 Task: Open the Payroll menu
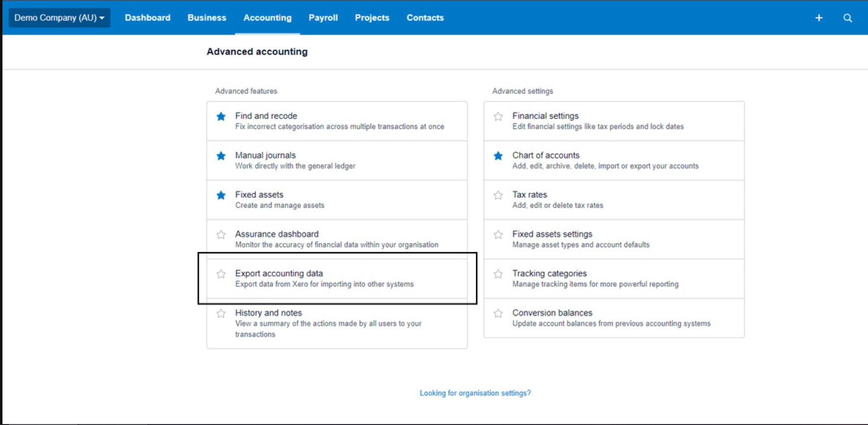[x=323, y=18]
